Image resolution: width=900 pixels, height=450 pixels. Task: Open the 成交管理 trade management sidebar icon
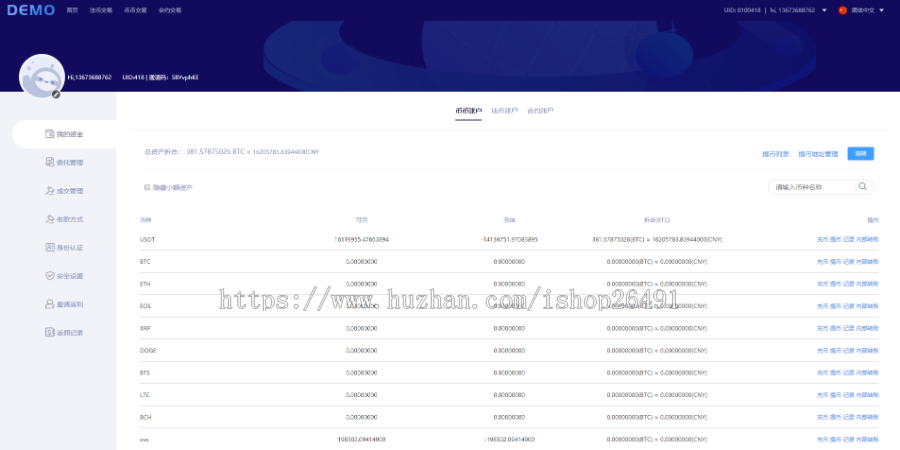coord(49,191)
